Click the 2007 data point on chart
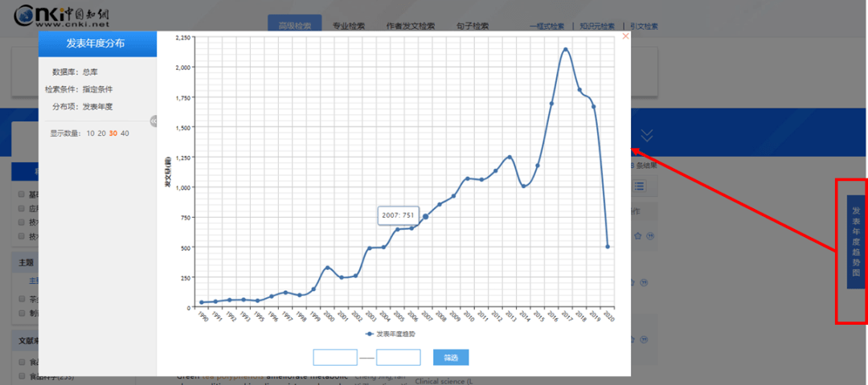The width and height of the screenshot is (868, 385). 426,217
